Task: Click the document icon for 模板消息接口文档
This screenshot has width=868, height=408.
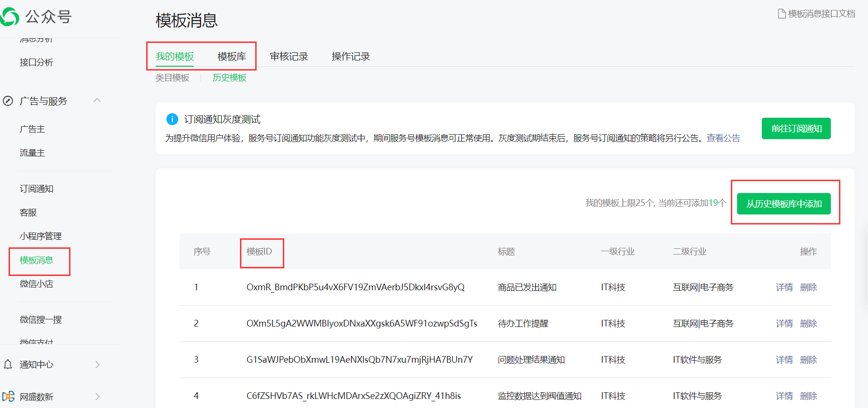Action: (781, 14)
